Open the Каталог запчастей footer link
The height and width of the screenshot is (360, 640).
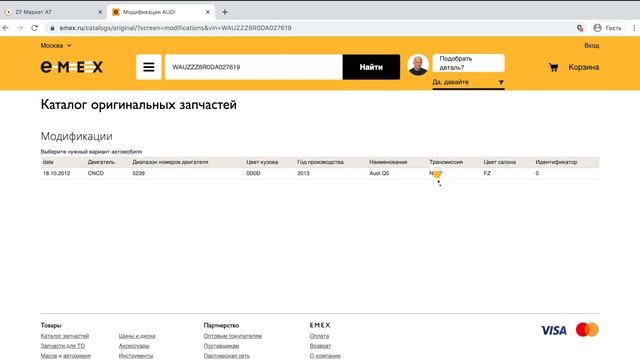[x=64, y=336]
